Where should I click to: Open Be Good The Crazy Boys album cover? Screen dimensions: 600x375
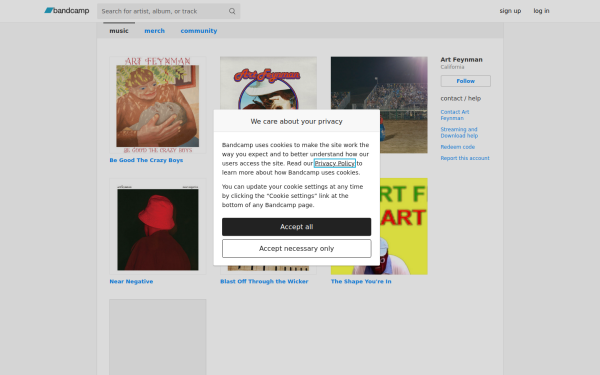click(158, 105)
